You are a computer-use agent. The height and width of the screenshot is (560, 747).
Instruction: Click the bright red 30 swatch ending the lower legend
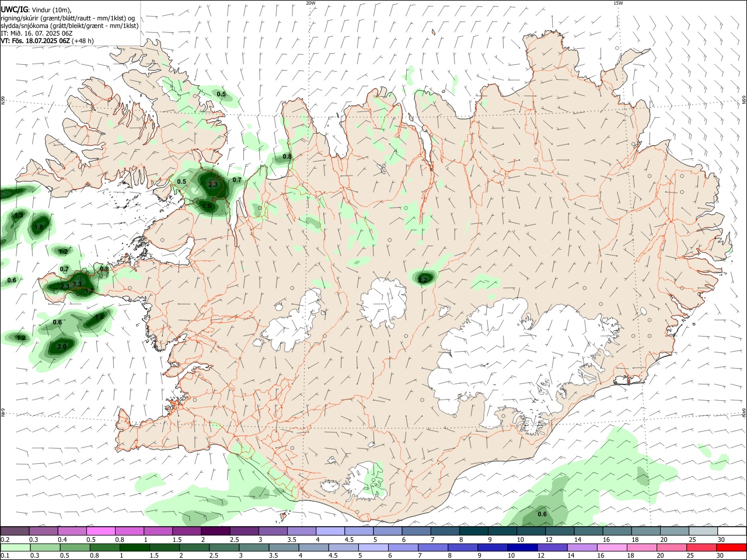click(x=731, y=547)
